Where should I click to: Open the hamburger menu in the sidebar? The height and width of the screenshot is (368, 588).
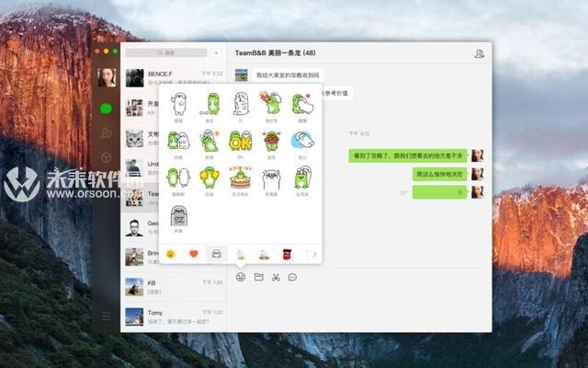(x=107, y=316)
